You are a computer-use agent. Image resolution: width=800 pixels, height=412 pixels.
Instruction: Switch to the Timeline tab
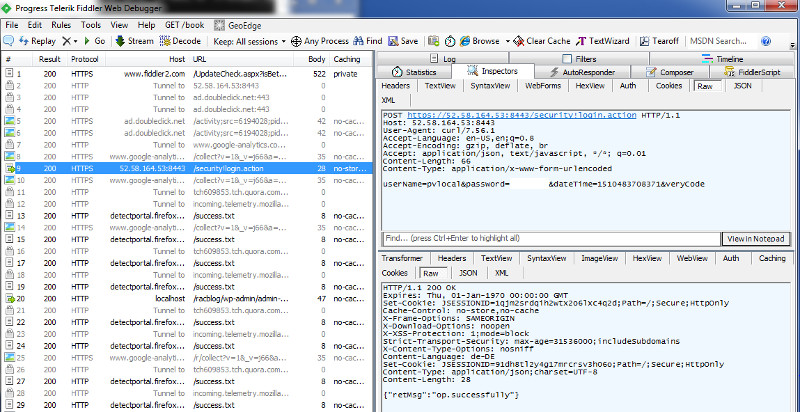point(722,59)
